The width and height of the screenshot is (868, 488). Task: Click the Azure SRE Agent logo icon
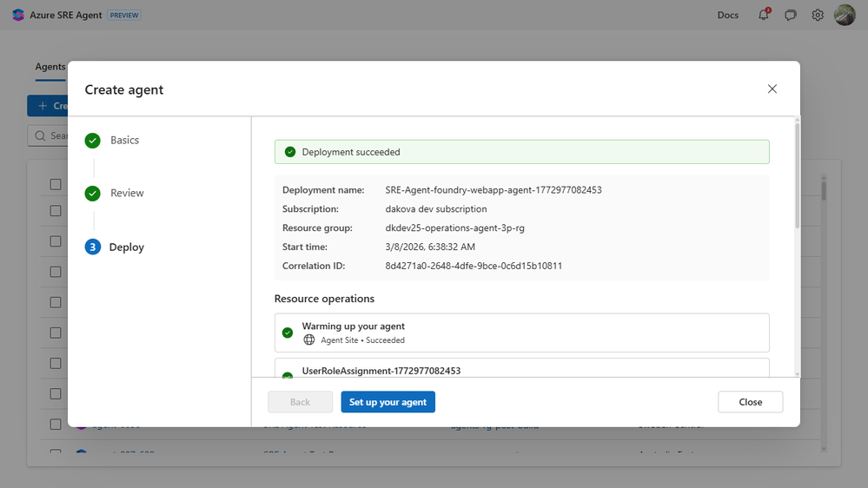(x=18, y=15)
